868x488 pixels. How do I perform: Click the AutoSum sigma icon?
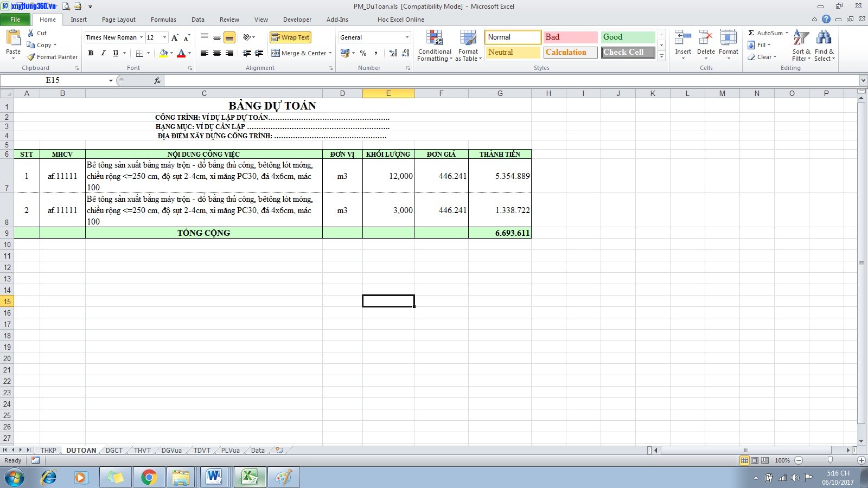click(x=751, y=33)
